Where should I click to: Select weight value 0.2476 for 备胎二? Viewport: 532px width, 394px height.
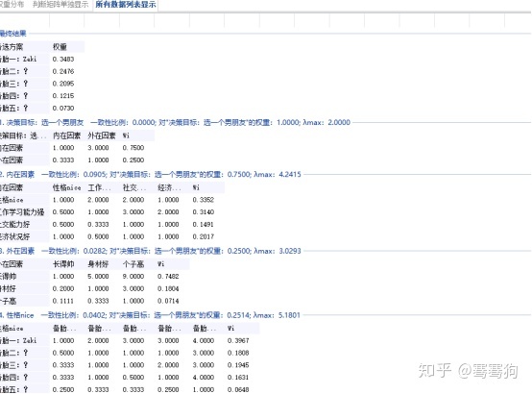tap(63, 71)
